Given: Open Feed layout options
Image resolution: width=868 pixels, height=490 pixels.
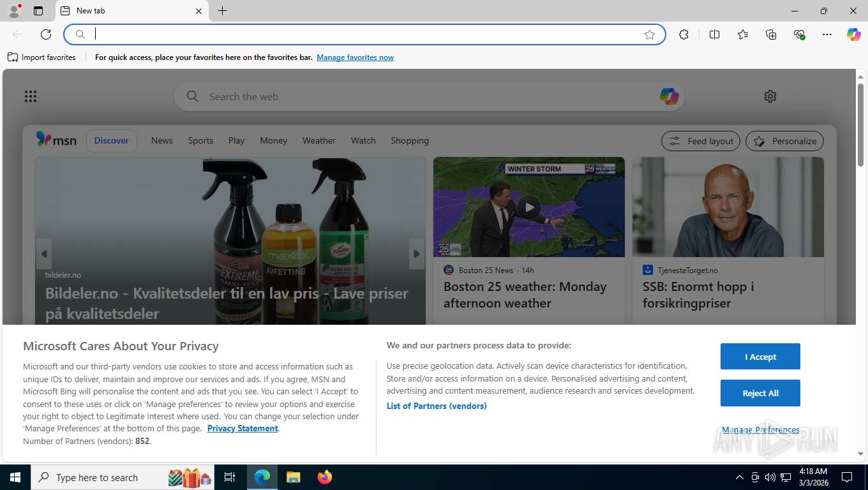Looking at the screenshot, I should pyautogui.click(x=701, y=141).
